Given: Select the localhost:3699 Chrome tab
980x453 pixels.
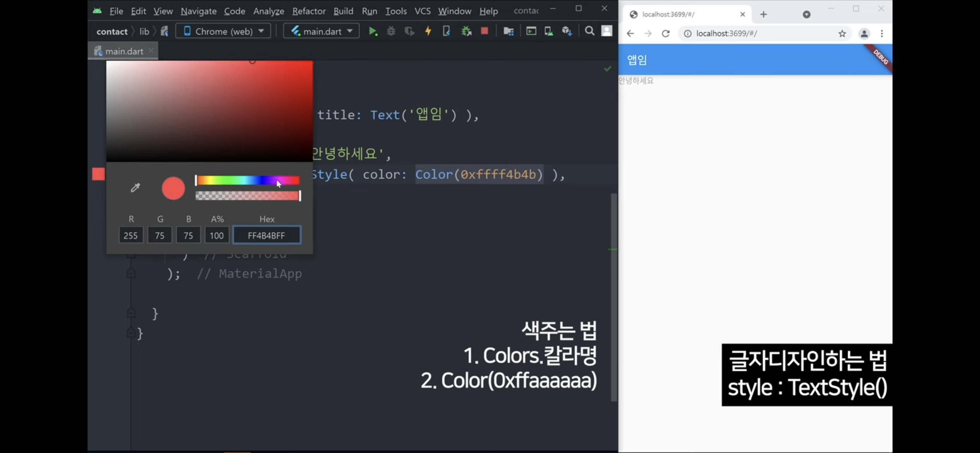Looking at the screenshot, I should 687,15.
